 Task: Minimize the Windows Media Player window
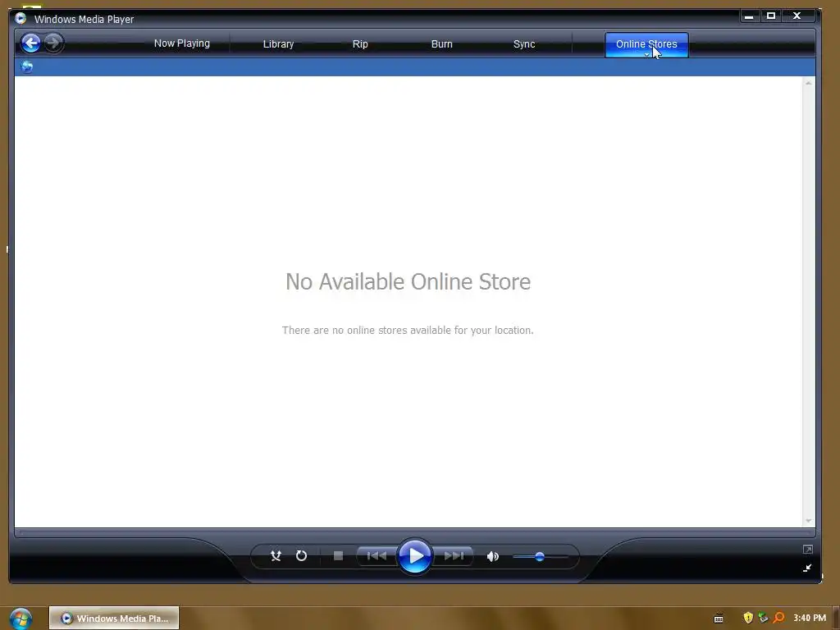click(749, 16)
